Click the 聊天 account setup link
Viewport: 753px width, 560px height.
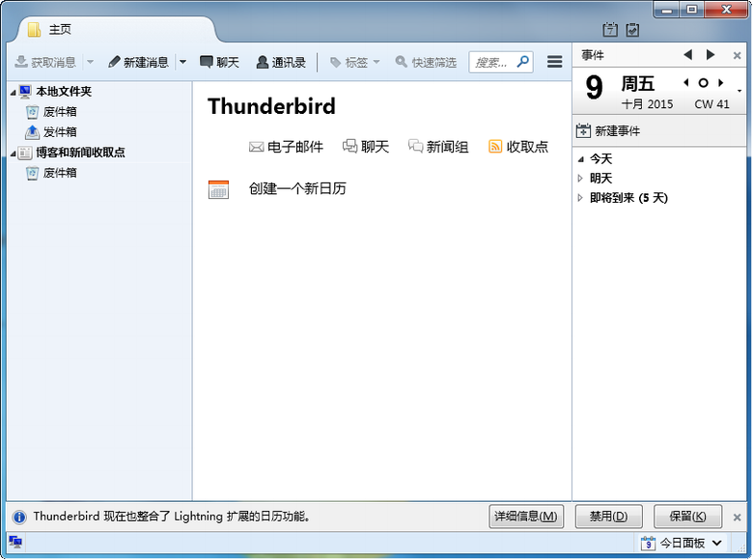366,147
